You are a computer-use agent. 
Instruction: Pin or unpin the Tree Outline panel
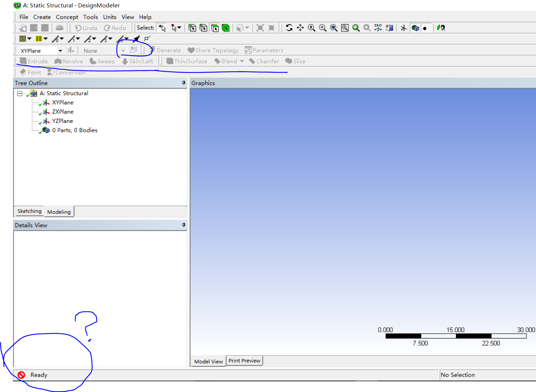pos(183,83)
